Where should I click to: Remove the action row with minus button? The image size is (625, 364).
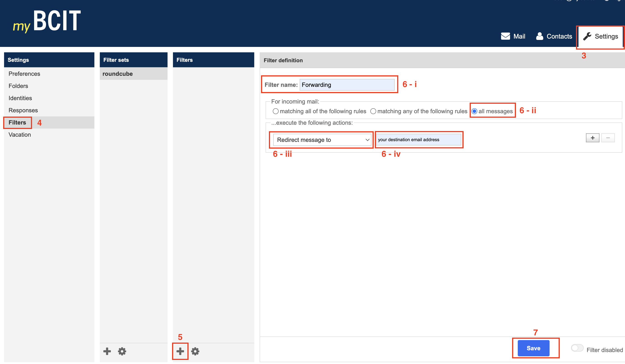click(x=608, y=138)
